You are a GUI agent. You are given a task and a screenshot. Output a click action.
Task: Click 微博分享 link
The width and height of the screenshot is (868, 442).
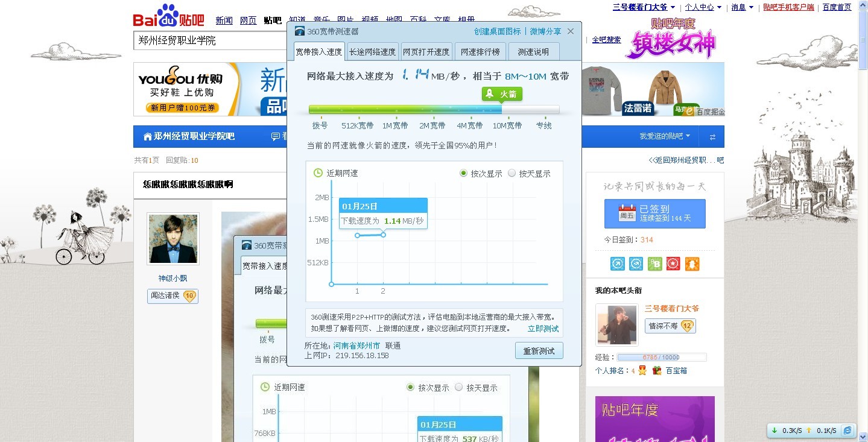(x=545, y=31)
